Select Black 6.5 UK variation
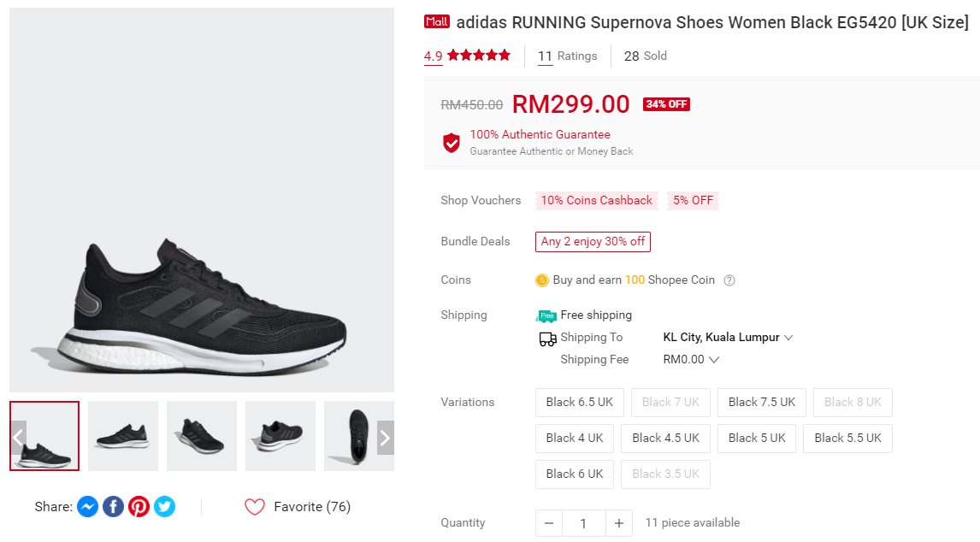Screen dimensions: 980x542 coord(579,402)
